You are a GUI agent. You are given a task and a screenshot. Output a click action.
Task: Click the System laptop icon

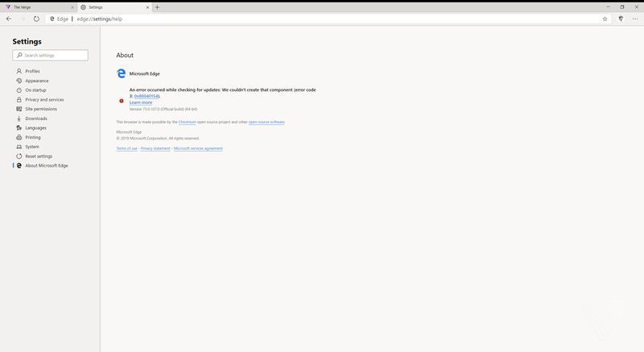coord(19,147)
